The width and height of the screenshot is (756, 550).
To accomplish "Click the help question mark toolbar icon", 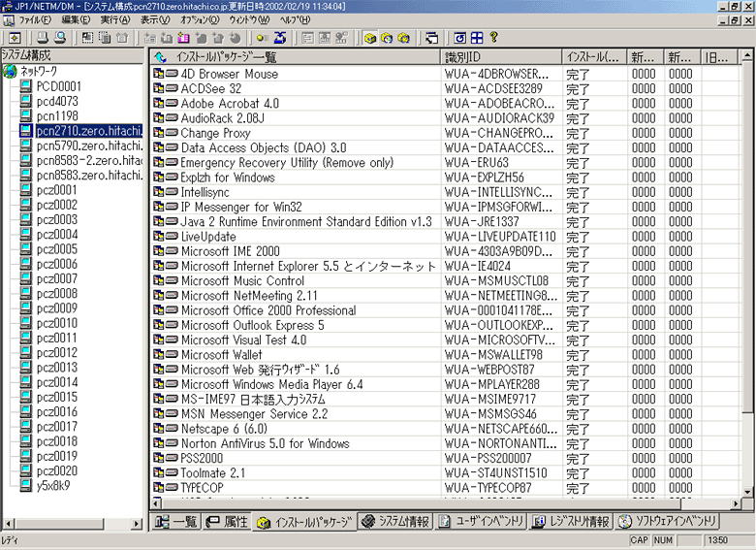I will tap(493, 38).
